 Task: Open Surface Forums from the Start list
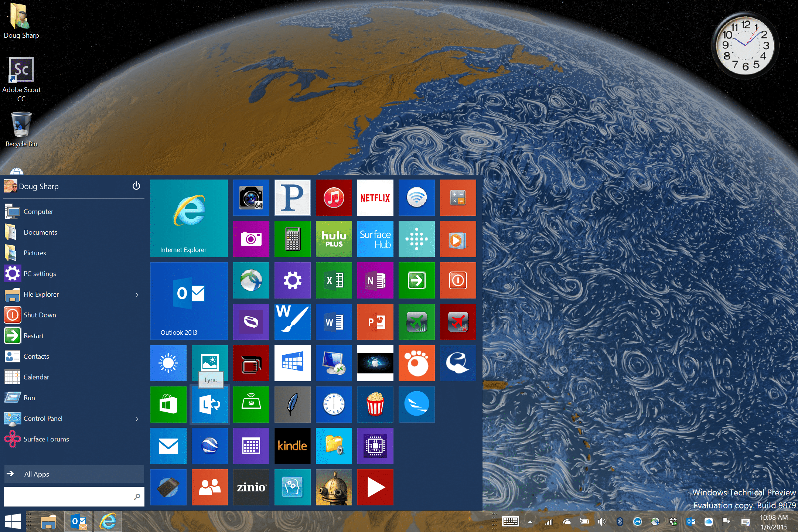pyautogui.click(x=74, y=439)
